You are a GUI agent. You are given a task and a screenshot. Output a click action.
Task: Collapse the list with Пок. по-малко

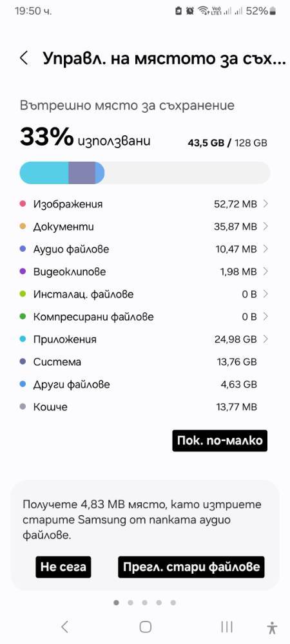(x=220, y=440)
